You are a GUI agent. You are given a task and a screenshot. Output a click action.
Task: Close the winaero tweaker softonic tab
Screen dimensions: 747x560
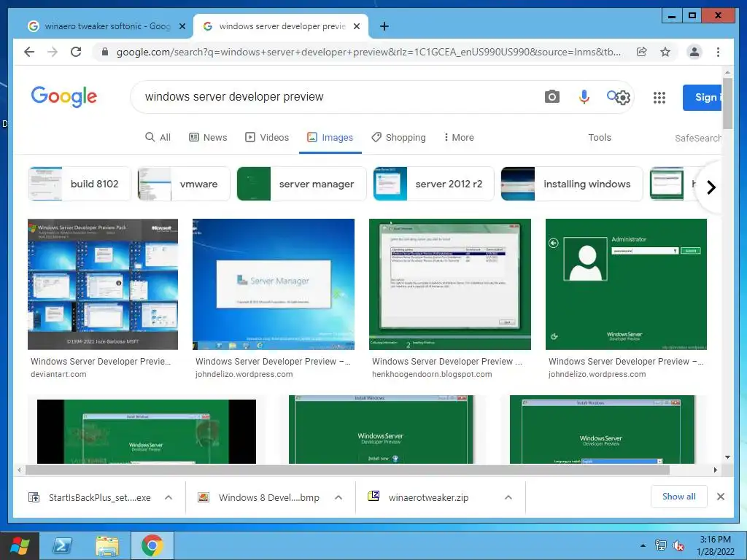182,26
